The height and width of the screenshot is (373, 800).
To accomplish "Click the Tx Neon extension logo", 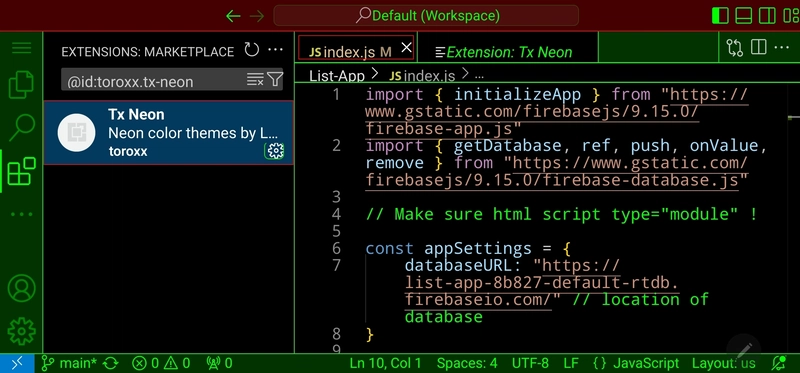I will click(x=77, y=133).
